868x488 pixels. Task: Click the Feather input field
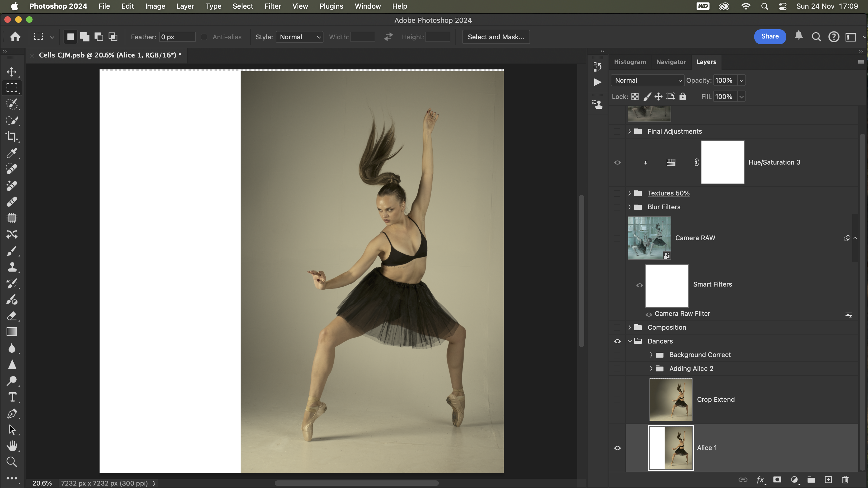tap(177, 37)
